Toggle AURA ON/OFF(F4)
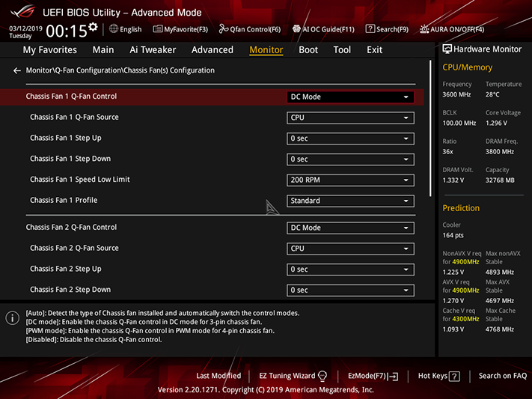Viewport: 532px width, 399px height. [452, 29]
